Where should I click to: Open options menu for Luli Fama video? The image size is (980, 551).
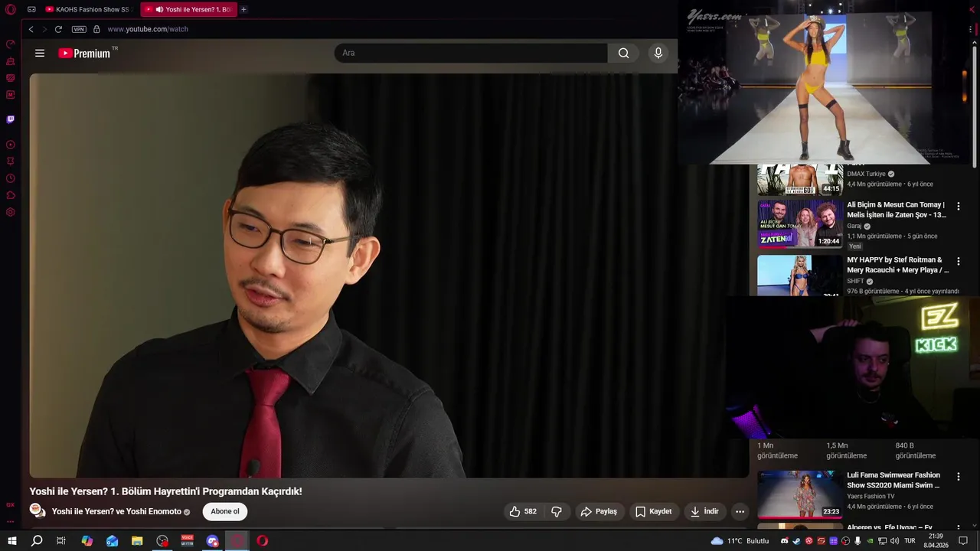pos(958,476)
